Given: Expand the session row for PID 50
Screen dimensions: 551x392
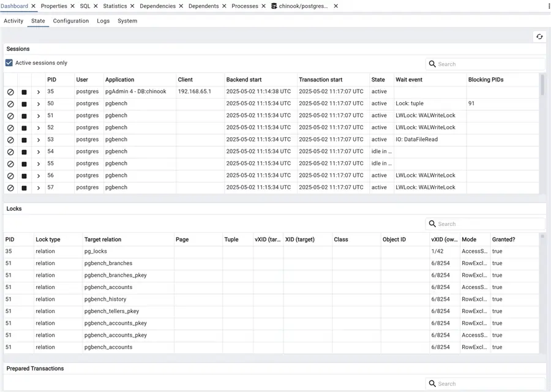Looking at the screenshot, I should (x=38, y=104).
